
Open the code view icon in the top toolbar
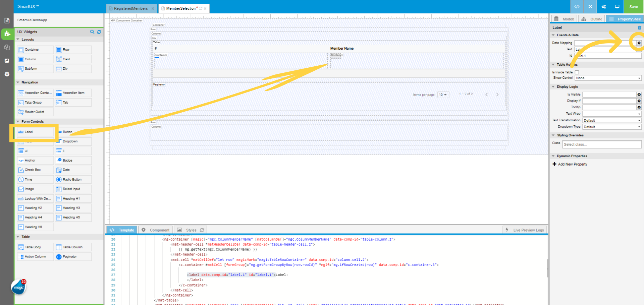coord(577,6)
